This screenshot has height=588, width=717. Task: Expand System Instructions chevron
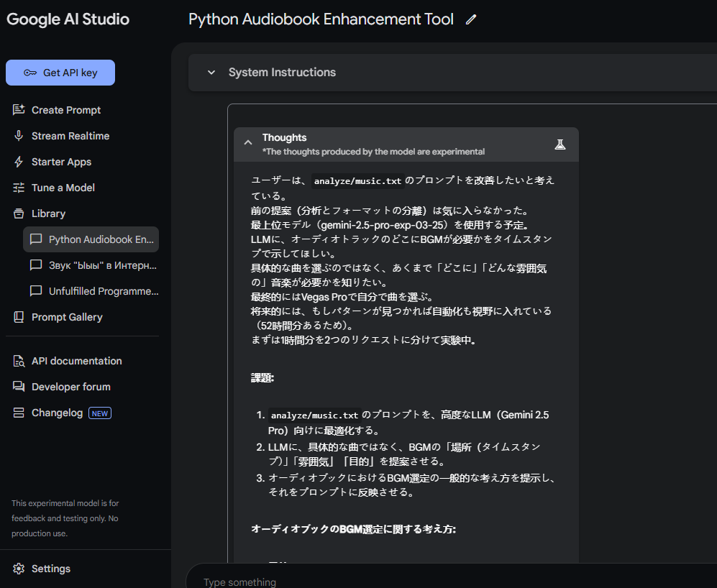coord(211,73)
